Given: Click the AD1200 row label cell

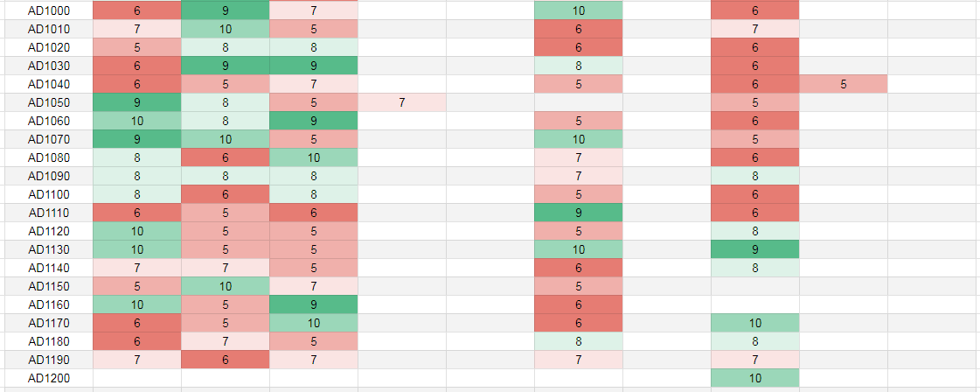Looking at the screenshot, I should pos(48,378).
